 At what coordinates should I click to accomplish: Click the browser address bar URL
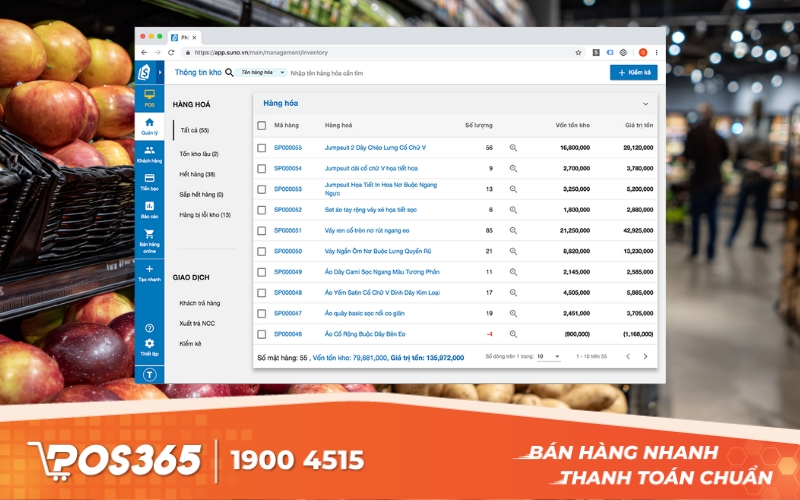[261, 52]
